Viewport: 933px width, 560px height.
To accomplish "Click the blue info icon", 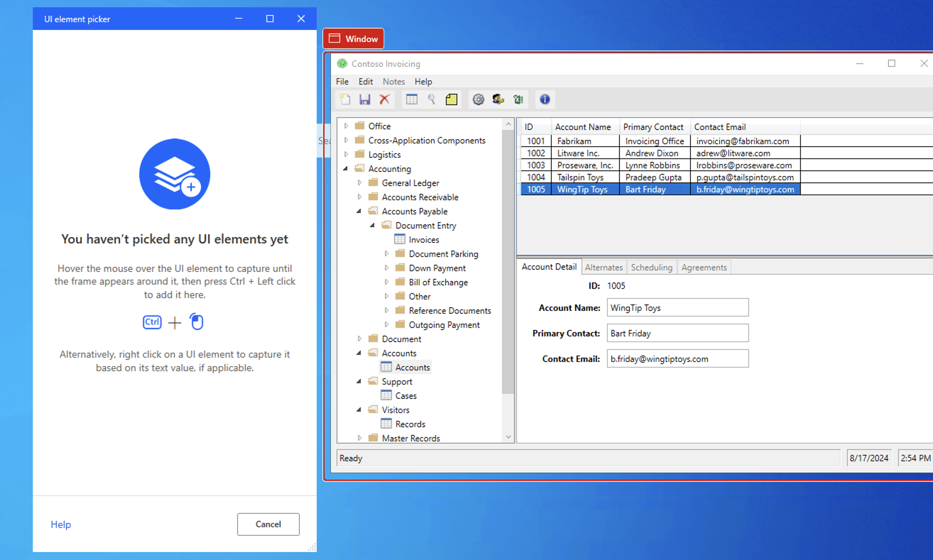I will tap(545, 100).
